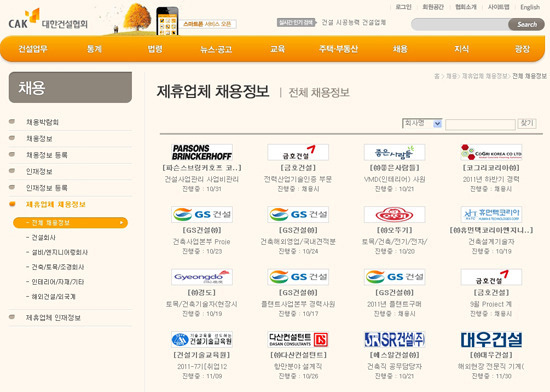Click the 로그인 link

(x=403, y=7)
